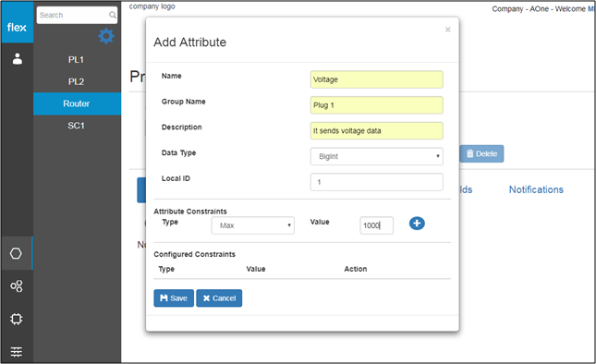Click the flex logo in sidebar
Viewport: 596px width, 364px height.
17,28
